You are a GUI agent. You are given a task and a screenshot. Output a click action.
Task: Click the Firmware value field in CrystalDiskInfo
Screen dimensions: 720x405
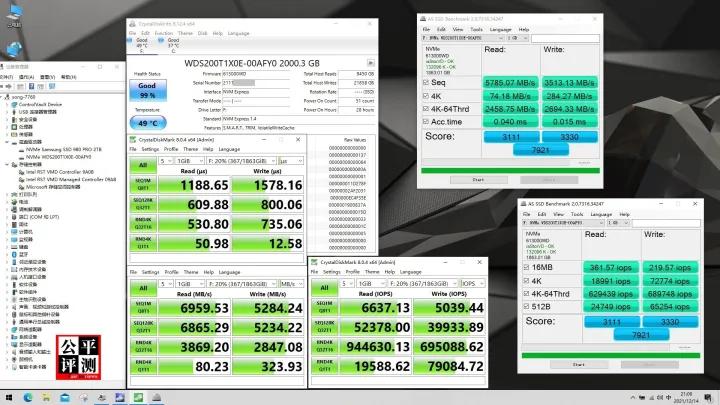click(x=256, y=74)
